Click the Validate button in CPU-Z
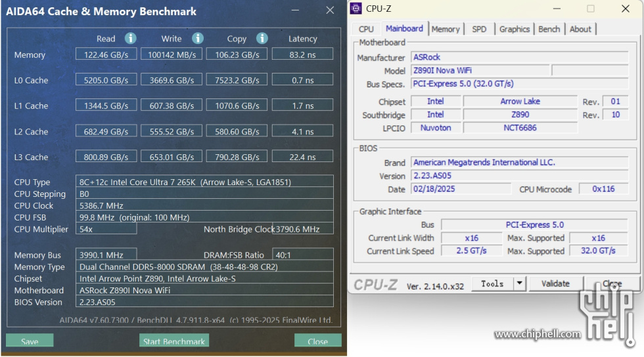The height and width of the screenshot is (357, 644). coord(555,283)
